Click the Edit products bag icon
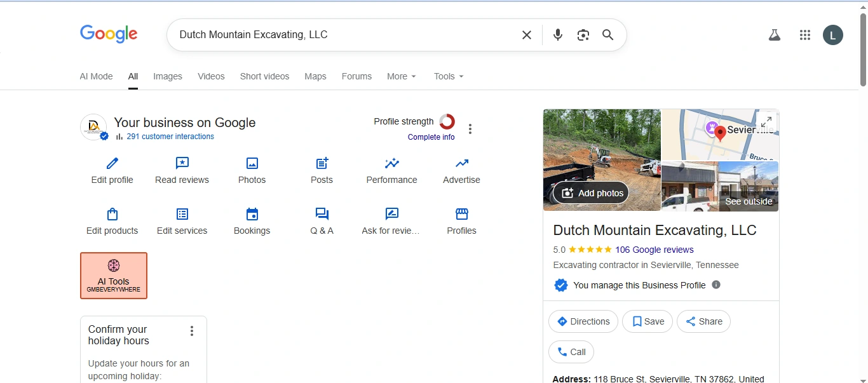Screen dimensions: 868x383 (112, 214)
